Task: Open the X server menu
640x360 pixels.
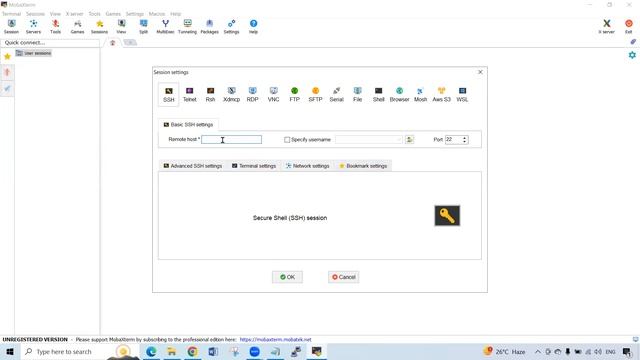Action: (x=75, y=14)
